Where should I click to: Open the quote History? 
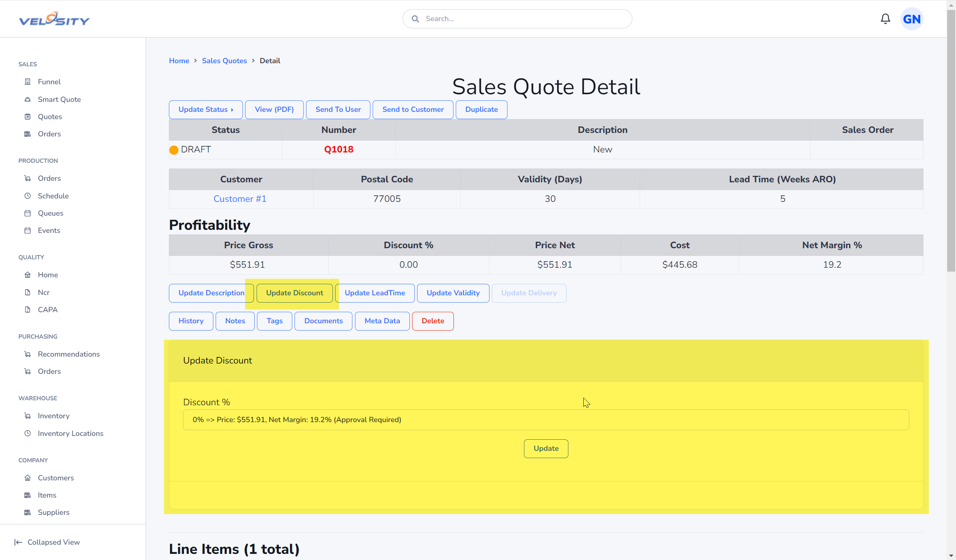click(191, 321)
